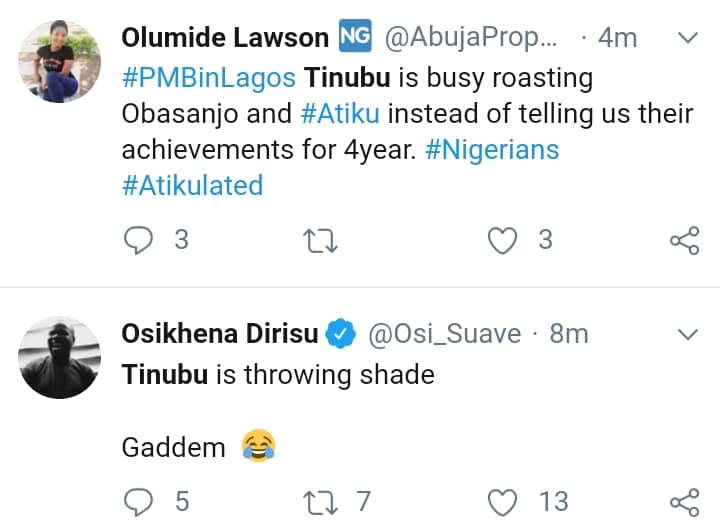
Task: Reply to Olumide Lawson's tweet
Action: (138, 240)
